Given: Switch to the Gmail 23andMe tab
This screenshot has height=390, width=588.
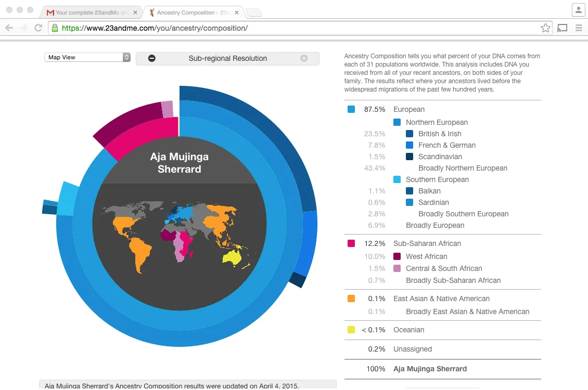Looking at the screenshot, I should tap(92, 12).
